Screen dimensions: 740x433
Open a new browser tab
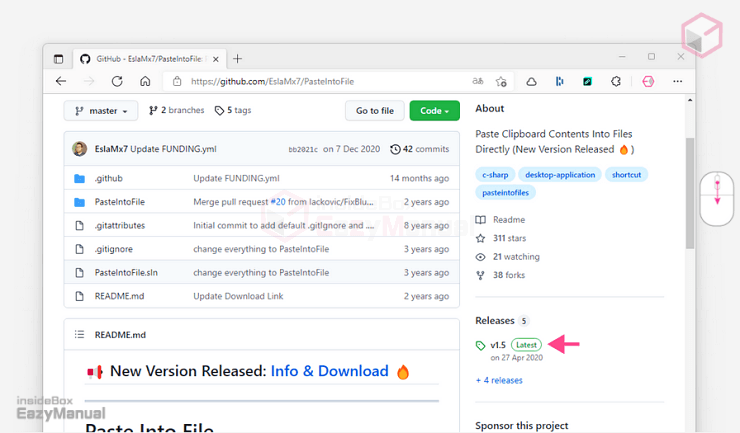point(237,59)
